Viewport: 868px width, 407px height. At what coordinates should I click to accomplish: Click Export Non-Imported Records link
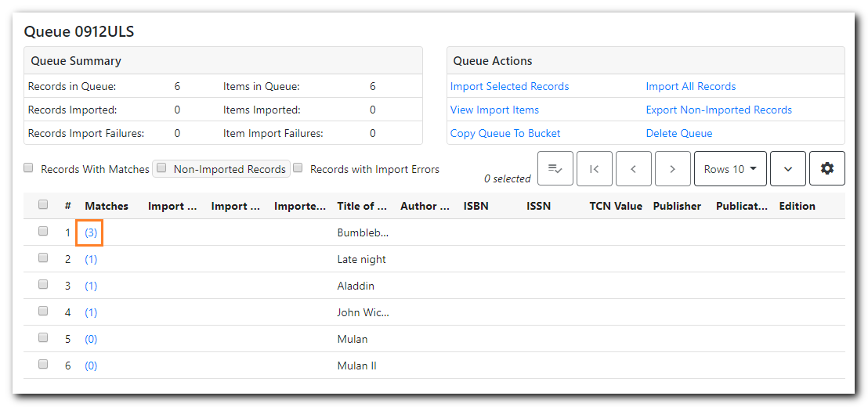pyautogui.click(x=719, y=110)
